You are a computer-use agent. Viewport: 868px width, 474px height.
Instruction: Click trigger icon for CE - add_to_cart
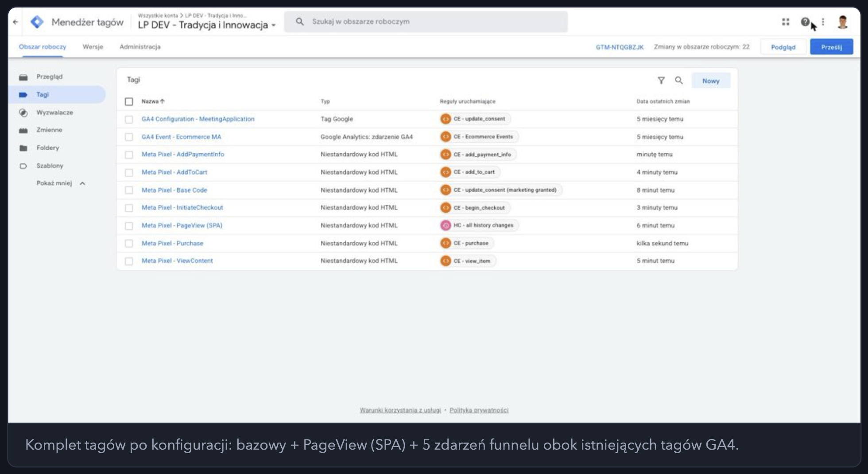point(446,172)
